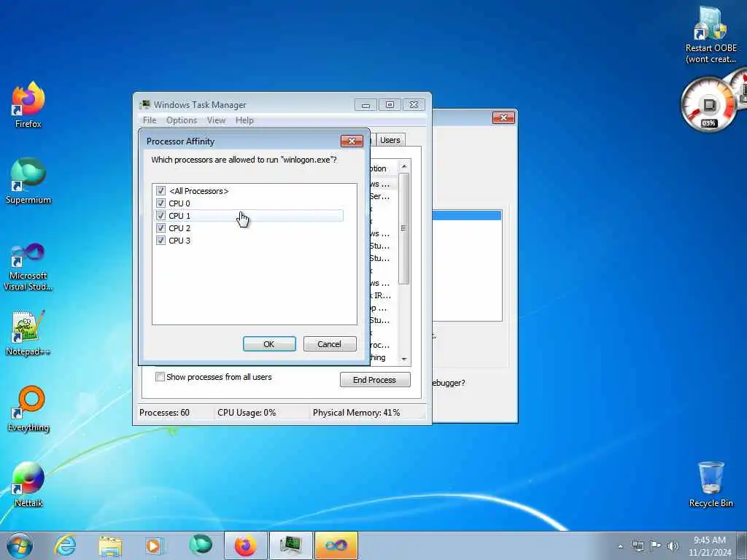Open the Notepad++ desktop shortcut
This screenshot has width=747, height=560.
pyautogui.click(x=28, y=332)
